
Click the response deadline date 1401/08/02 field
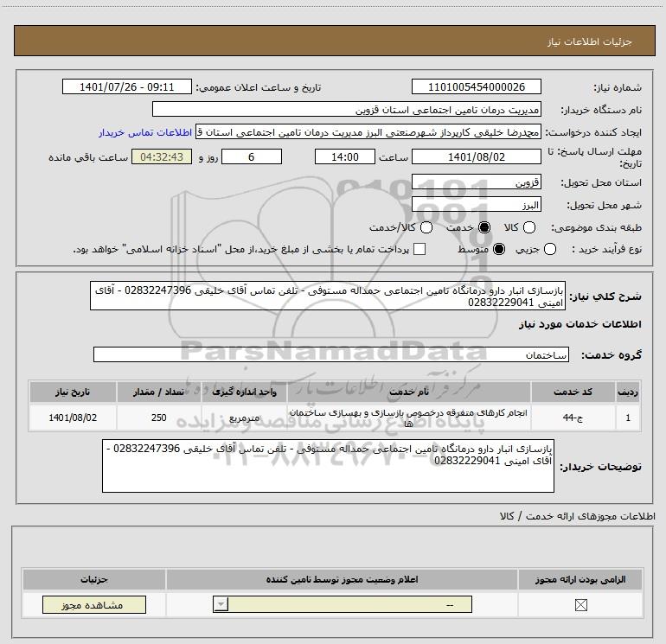point(476,157)
